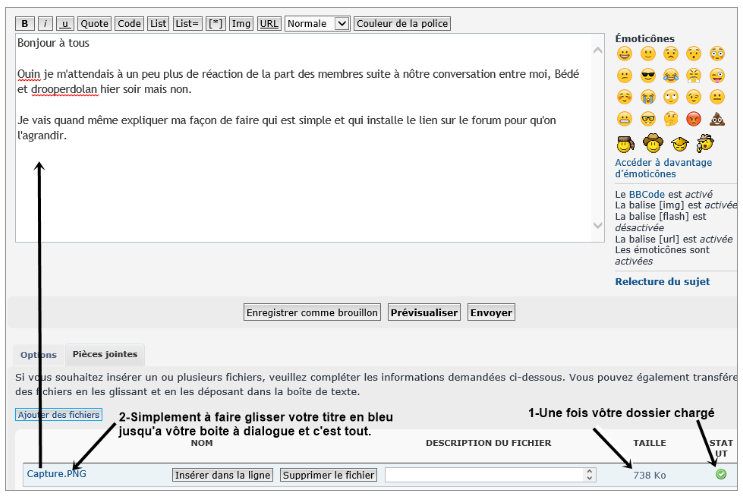Screen dimensions: 743x497
Task: Insert the detective hat smiley
Action: click(x=705, y=143)
